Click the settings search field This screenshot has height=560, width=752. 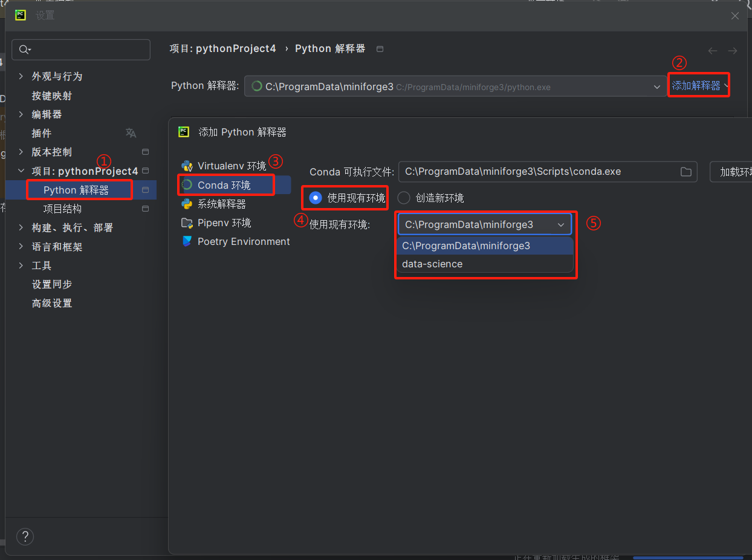[x=81, y=50]
